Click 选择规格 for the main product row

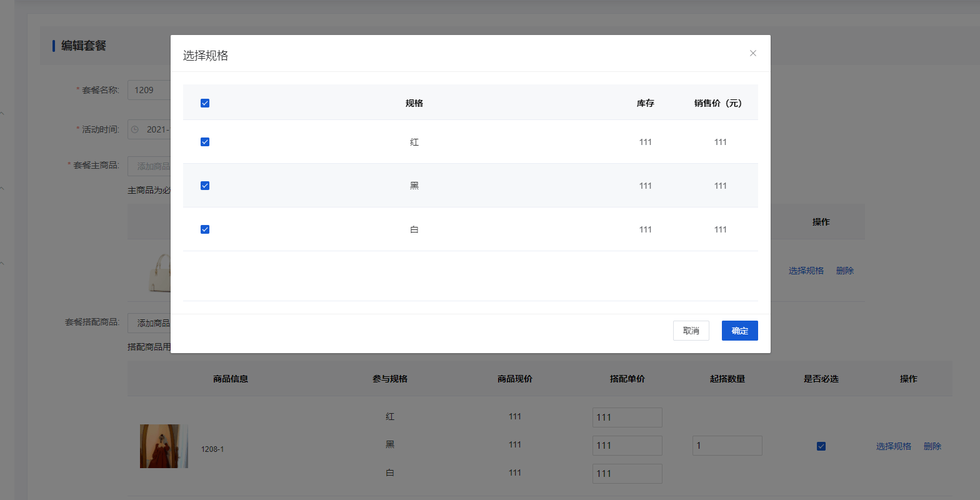[806, 271]
